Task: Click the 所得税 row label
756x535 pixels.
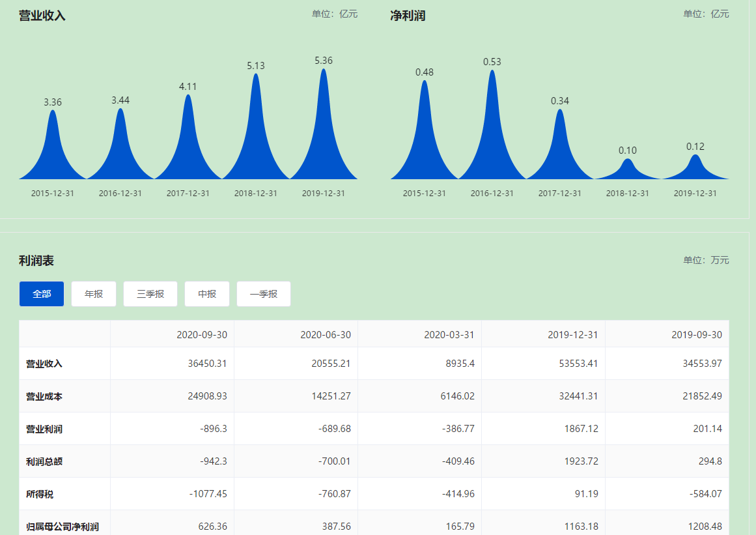Action: point(40,494)
